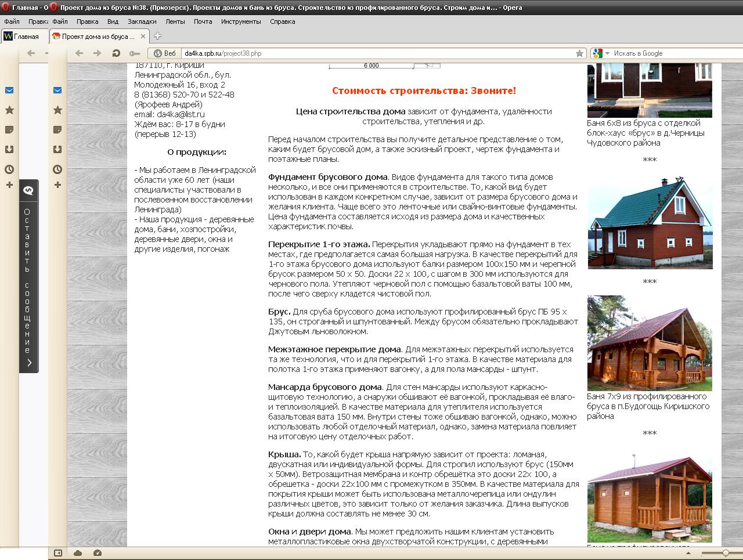This screenshot has height=560, width=743.
Task: Open new tab with plus button
Action: (157, 36)
